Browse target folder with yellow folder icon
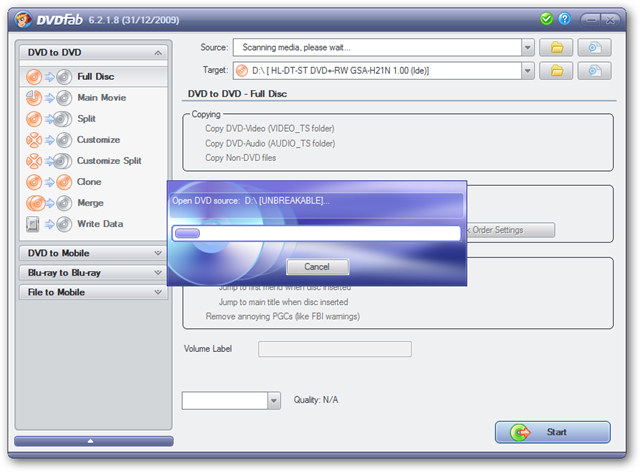This screenshot has height=472, width=640. coord(556,71)
